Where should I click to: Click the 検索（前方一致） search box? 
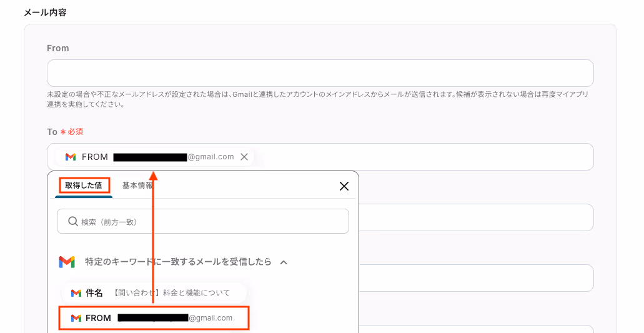[x=203, y=222]
